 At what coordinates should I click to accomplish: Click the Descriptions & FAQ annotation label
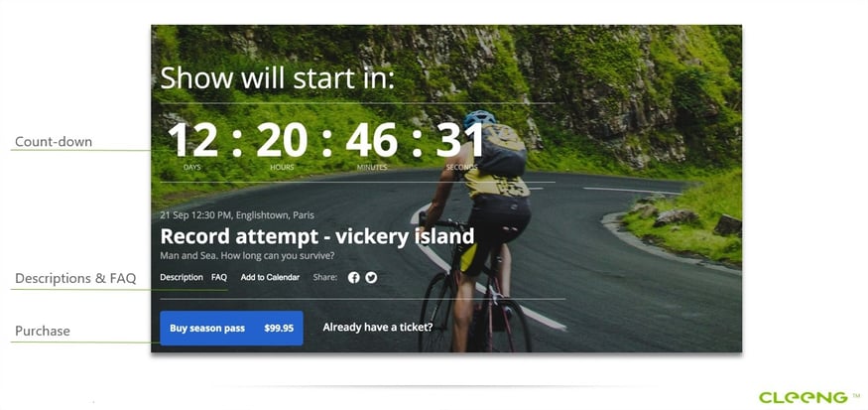pyautogui.click(x=75, y=278)
